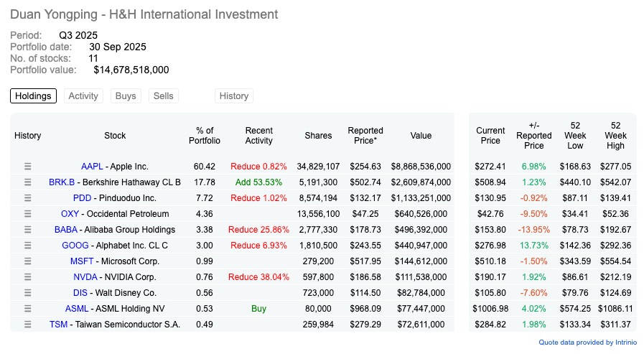Open history icon for PDD row
Image resolution: width=644 pixels, height=354 pixels.
point(28,198)
